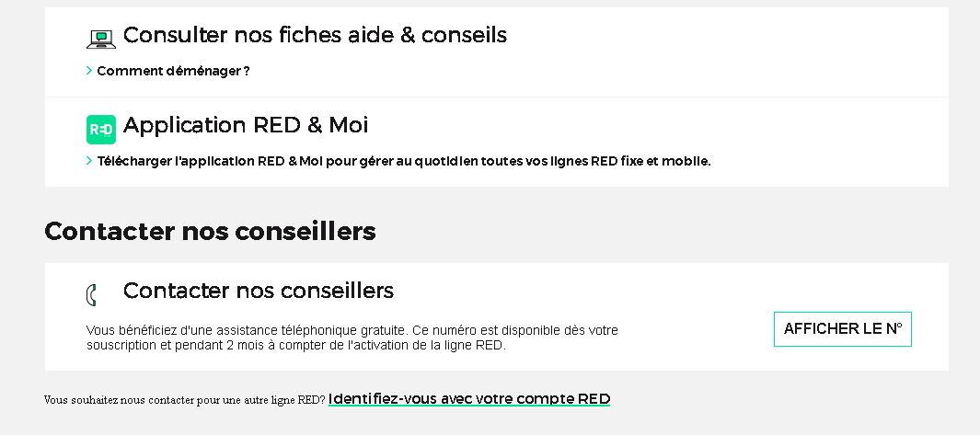Click the free phone assistance description paragraph

(x=352, y=338)
